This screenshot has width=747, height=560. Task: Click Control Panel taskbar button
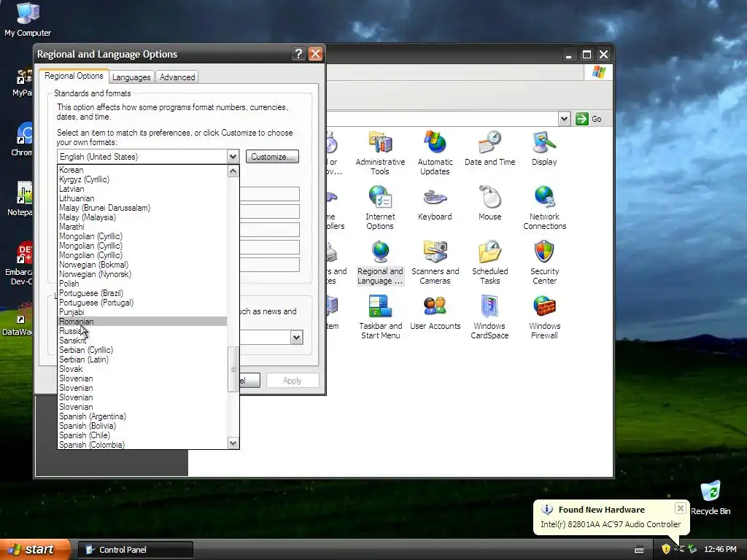135,550
